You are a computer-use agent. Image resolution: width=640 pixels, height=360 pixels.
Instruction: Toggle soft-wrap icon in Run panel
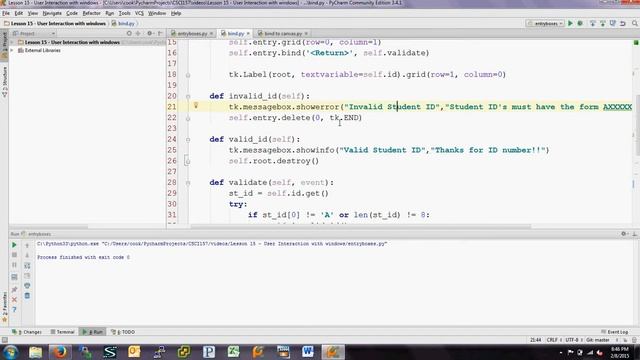[x=27, y=266]
